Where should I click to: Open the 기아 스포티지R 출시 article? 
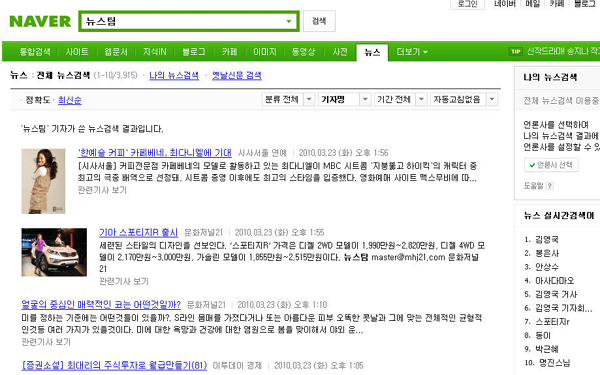click(x=139, y=232)
